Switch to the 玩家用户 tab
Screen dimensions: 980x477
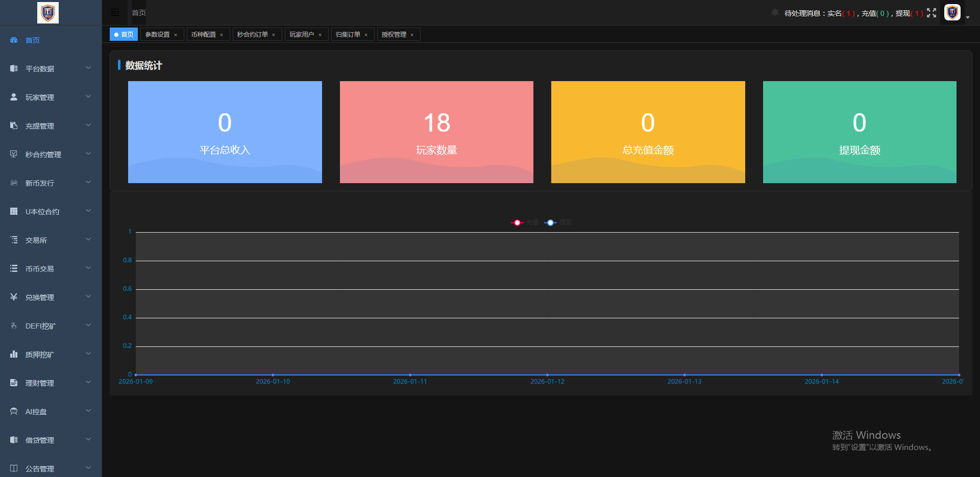pyautogui.click(x=302, y=34)
